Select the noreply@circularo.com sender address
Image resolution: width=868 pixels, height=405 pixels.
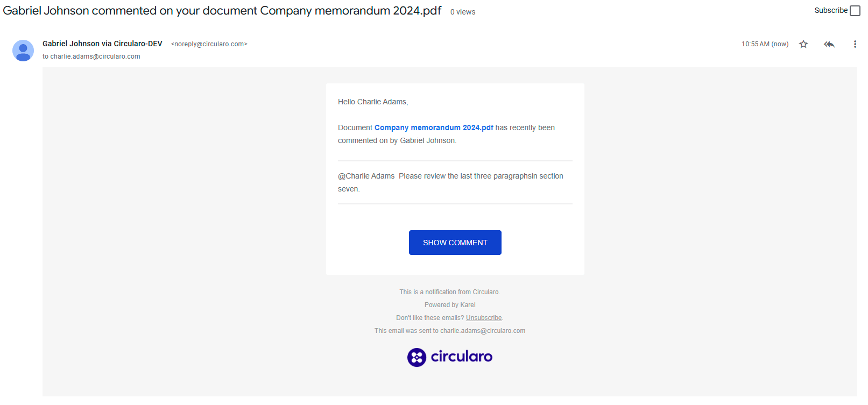coord(209,44)
